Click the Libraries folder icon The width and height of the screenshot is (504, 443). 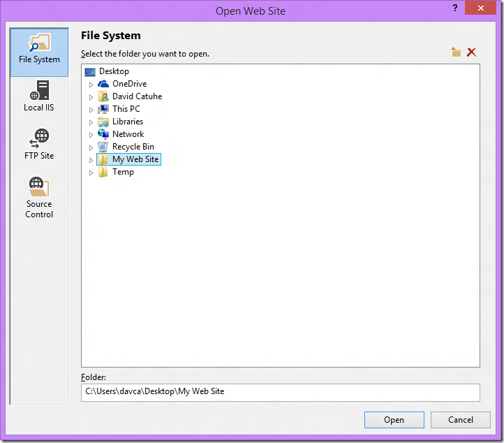point(103,122)
